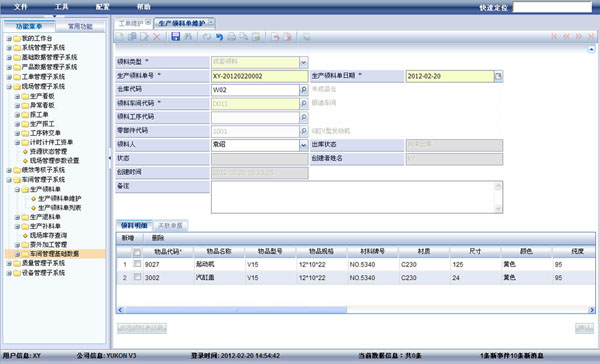
Task: Toggle the select-all checkbox in table header
Action: click(x=137, y=252)
